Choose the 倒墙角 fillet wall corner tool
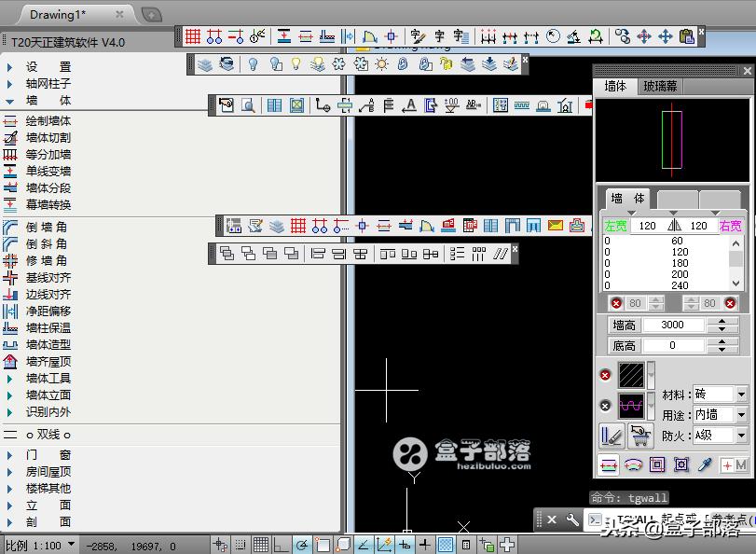The height and width of the screenshot is (554, 756). pyautogui.click(x=46, y=228)
